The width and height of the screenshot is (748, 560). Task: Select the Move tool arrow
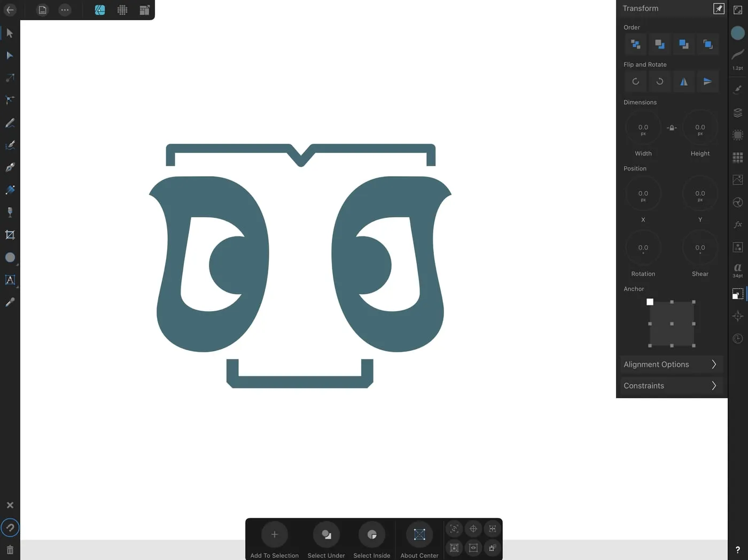[x=10, y=33]
